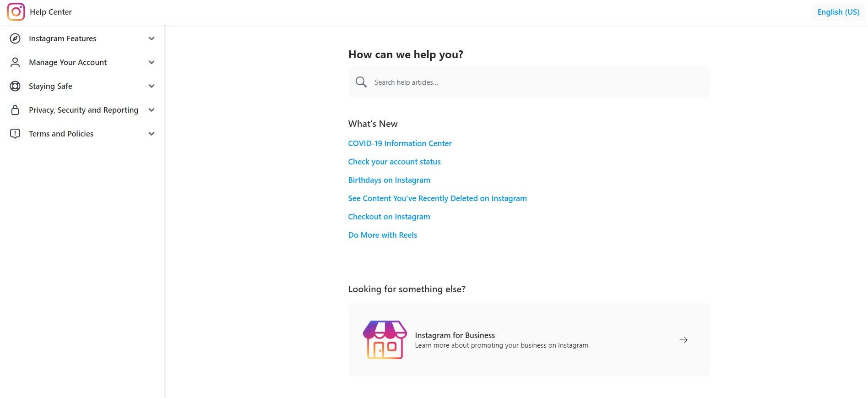This screenshot has width=868, height=398.
Task: Click the alert bubble icon beside Terms and Policies
Action: [x=15, y=134]
